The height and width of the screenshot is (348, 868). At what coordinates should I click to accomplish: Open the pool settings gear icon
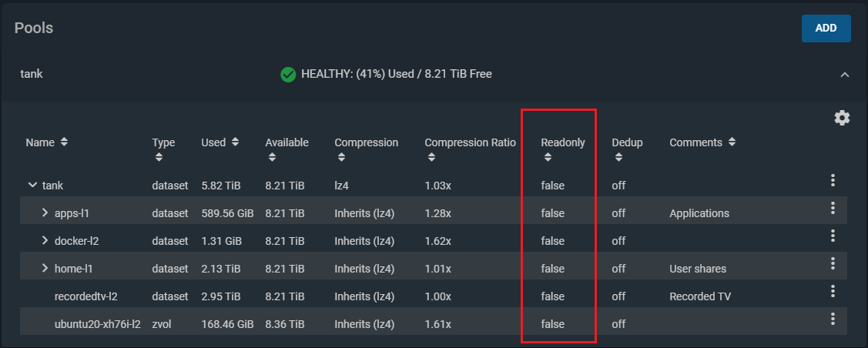tap(842, 118)
